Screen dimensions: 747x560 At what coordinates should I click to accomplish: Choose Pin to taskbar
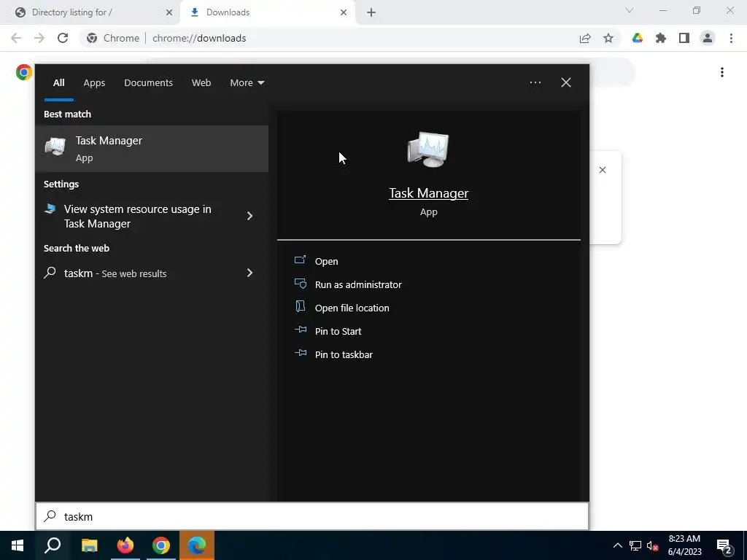[344, 354]
